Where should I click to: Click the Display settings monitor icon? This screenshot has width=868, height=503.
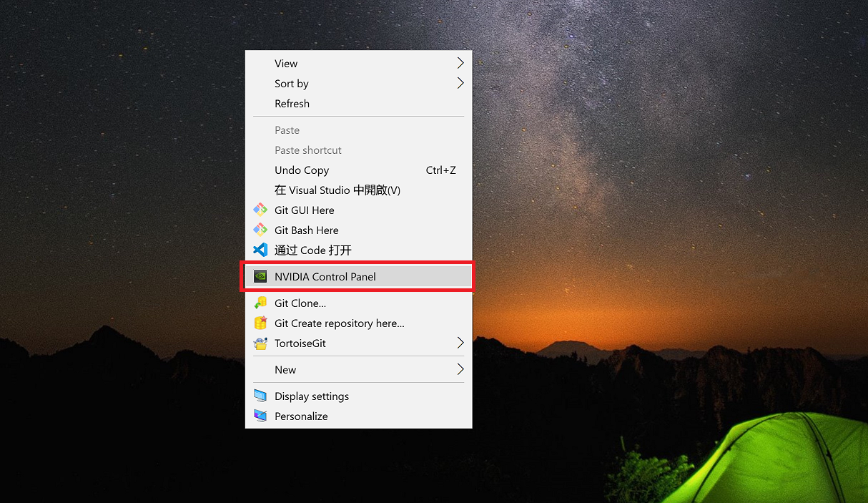click(x=260, y=396)
